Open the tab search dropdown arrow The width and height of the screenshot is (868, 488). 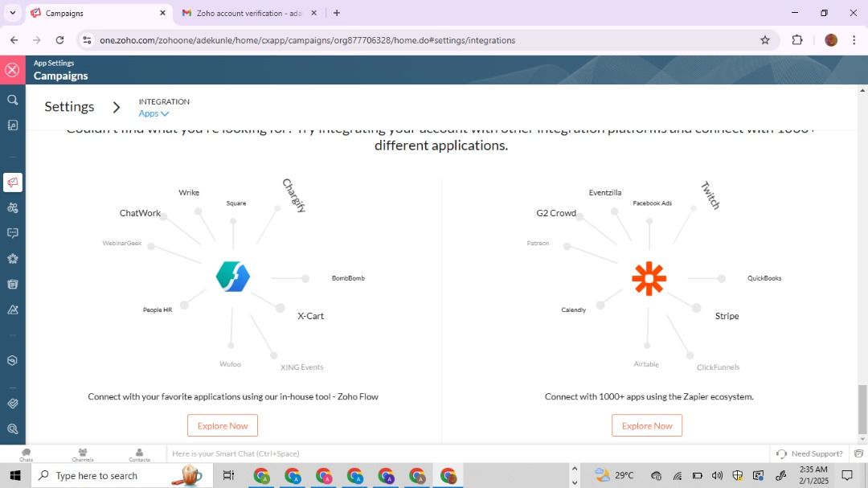pos(12,13)
